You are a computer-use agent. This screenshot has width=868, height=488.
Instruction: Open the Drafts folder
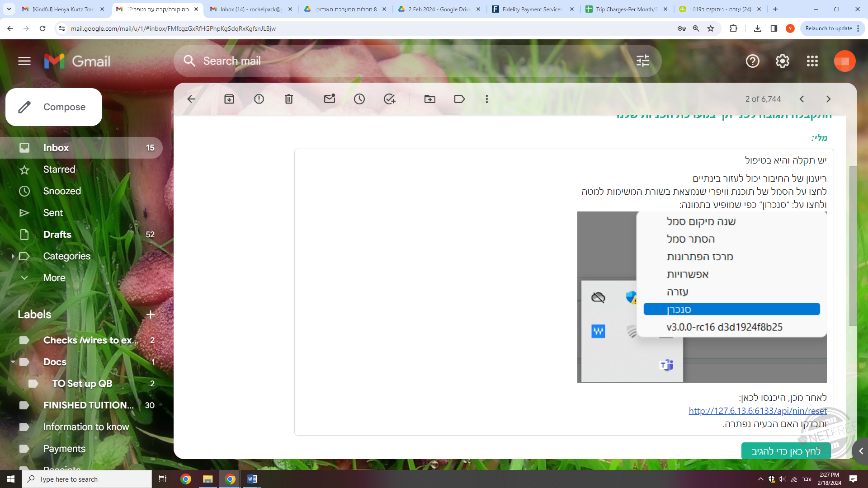(57, 235)
